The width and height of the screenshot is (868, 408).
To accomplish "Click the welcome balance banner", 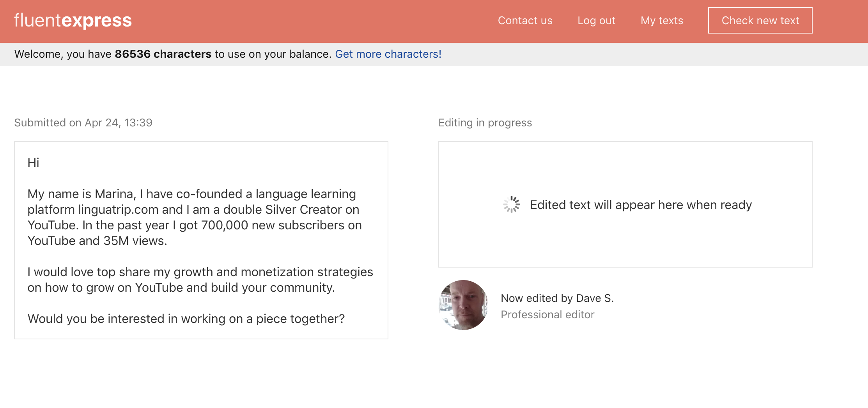I will (228, 54).
